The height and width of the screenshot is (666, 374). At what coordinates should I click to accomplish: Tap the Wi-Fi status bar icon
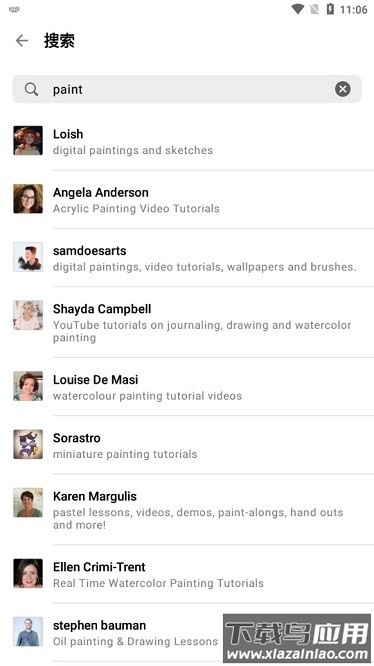pos(298,9)
